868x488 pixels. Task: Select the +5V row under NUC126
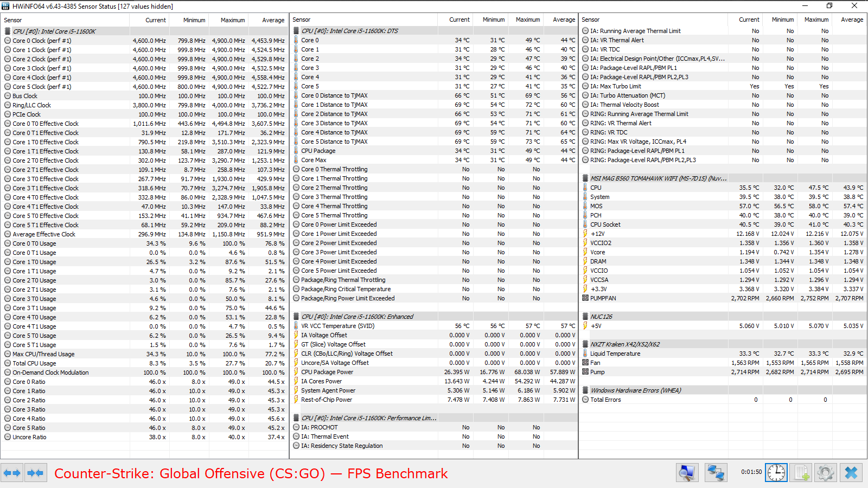click(723, 326)
